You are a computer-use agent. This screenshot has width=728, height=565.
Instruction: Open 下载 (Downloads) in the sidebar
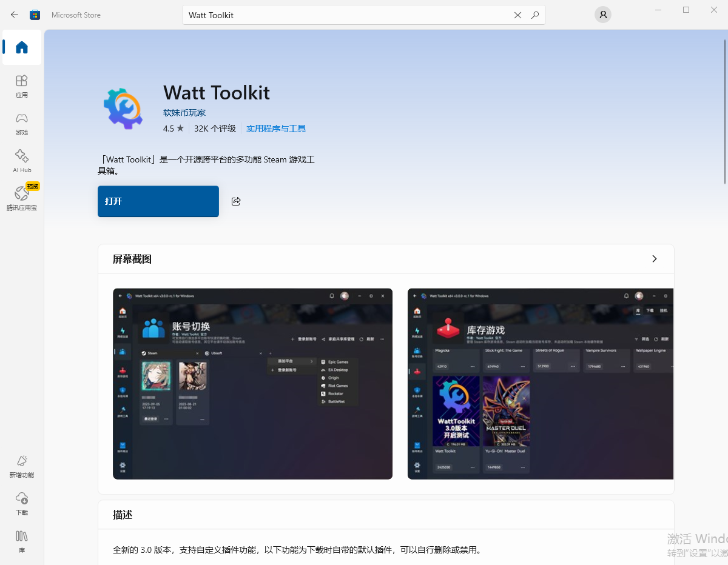pyautogui.click(x=22, y=504)
